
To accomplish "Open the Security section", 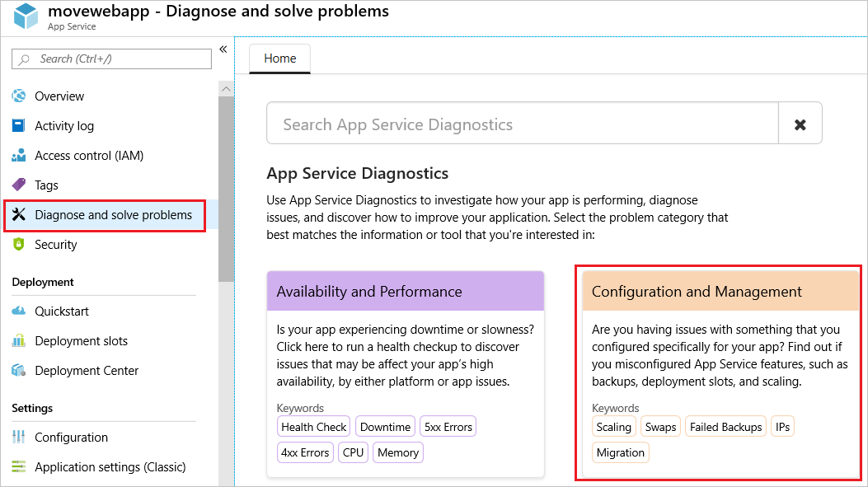I will coord(55,244).
